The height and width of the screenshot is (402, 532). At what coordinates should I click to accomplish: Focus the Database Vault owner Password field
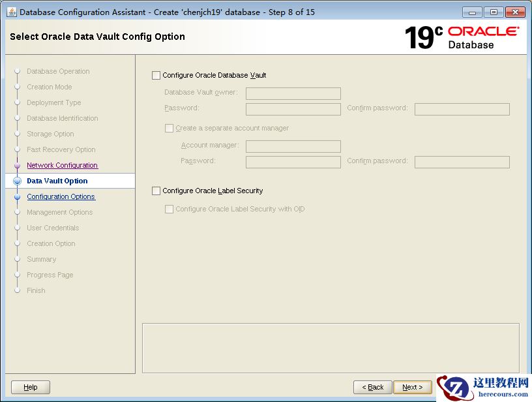pyautogui.click(x=293, y=109)
